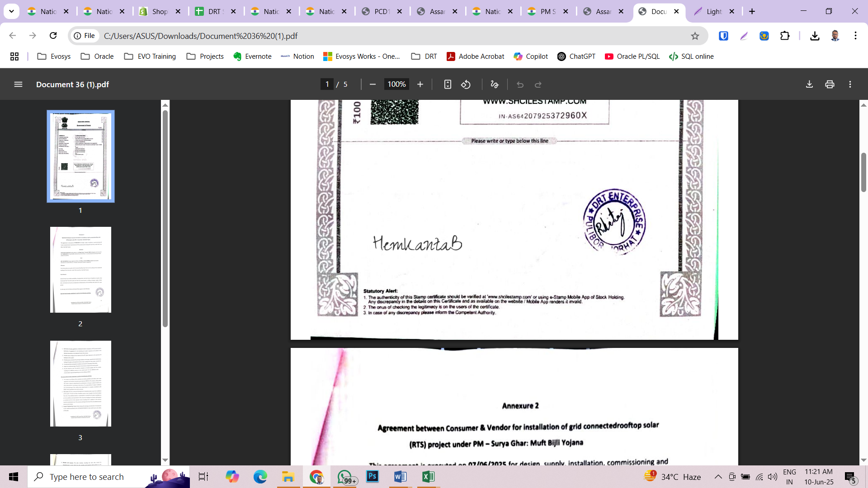Go back in browser history

(13, 36)
